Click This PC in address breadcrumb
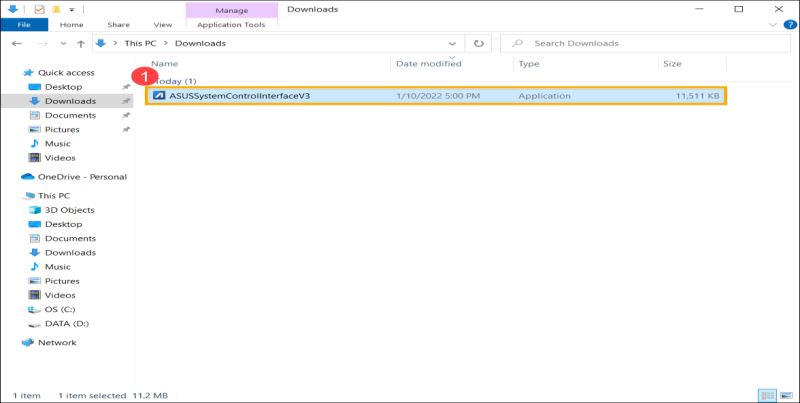Image resolution: width=800 pixels, height=403 pixels. 140,44
